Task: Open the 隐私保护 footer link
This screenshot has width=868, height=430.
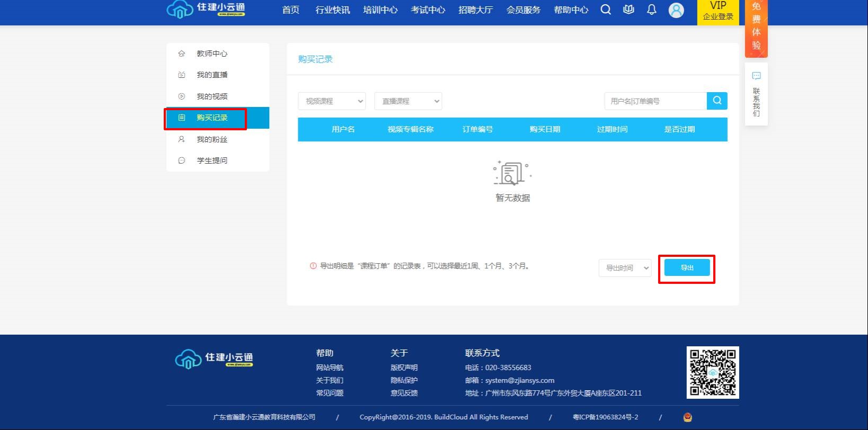Action: point(404,380)
